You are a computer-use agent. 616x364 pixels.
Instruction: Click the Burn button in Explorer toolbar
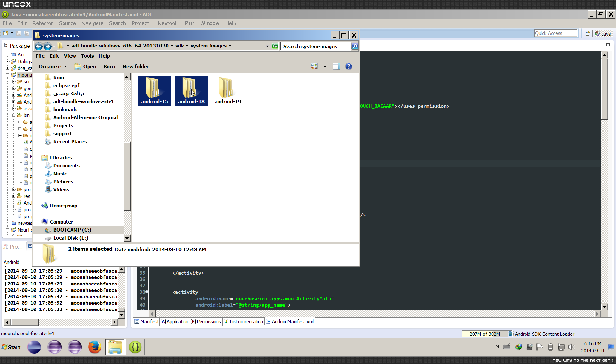109,66
